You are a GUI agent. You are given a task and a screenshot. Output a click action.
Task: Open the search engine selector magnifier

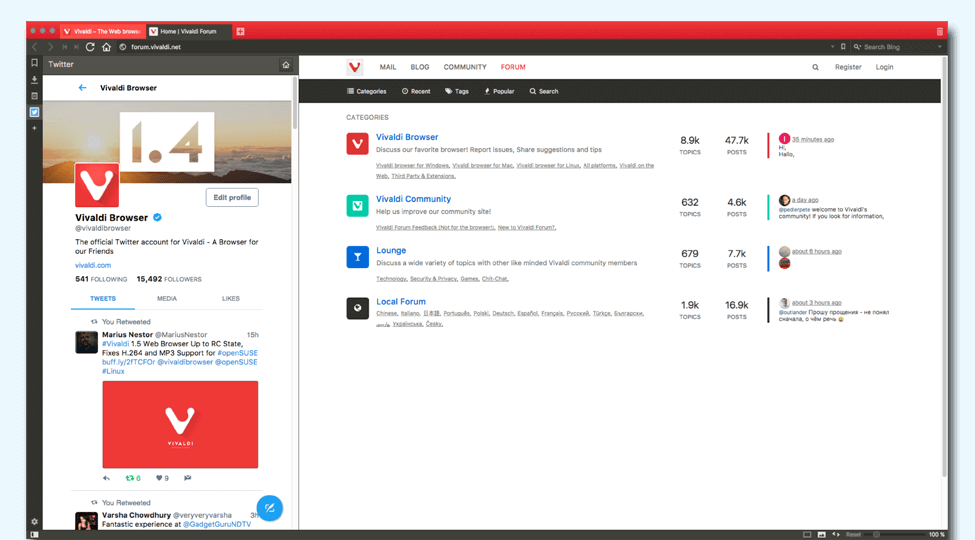click(x=857, y=47)
